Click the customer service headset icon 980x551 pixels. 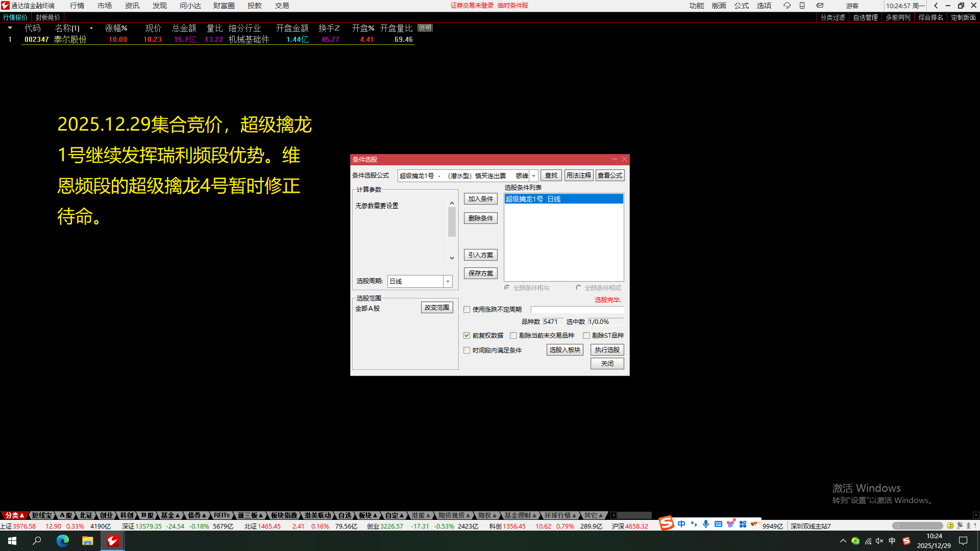(x=787, y=6)
